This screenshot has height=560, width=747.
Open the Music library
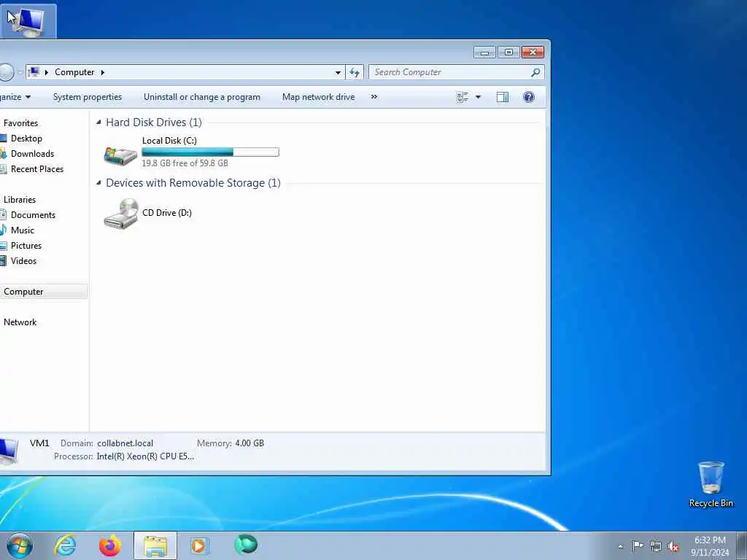23,230
